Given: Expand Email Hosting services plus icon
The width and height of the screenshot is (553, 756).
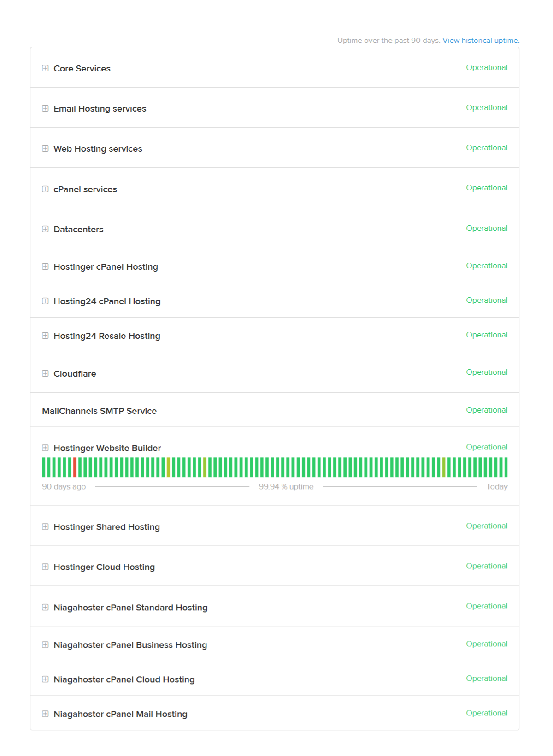Looking at the screenshot, I should [x=45, y=108].
